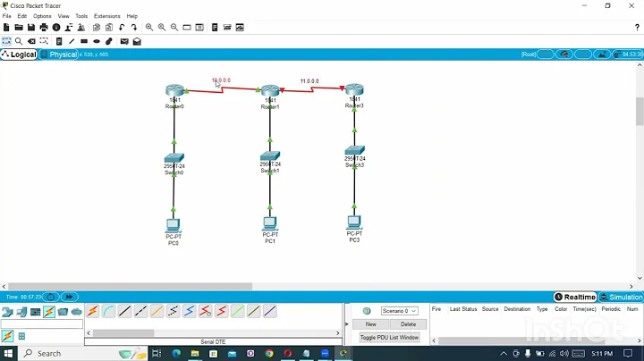644x361 pixels.
Task: Click the workspace horizontal scrollbar
Action: click(130, 287)
